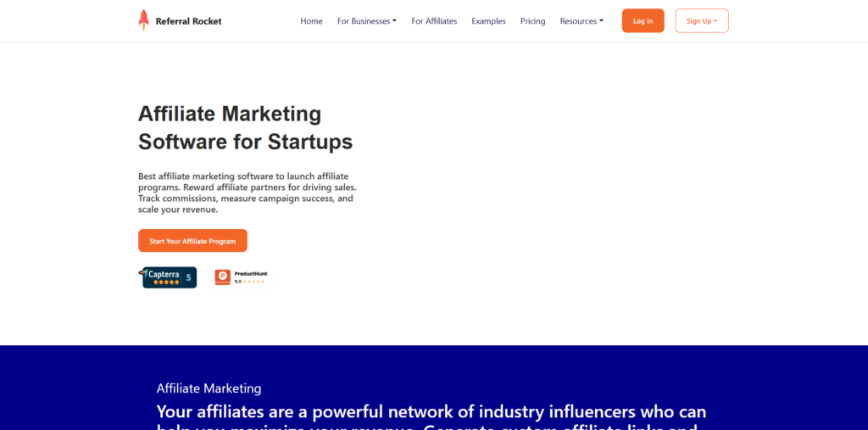Go to the Home page link

click(311, 21)
